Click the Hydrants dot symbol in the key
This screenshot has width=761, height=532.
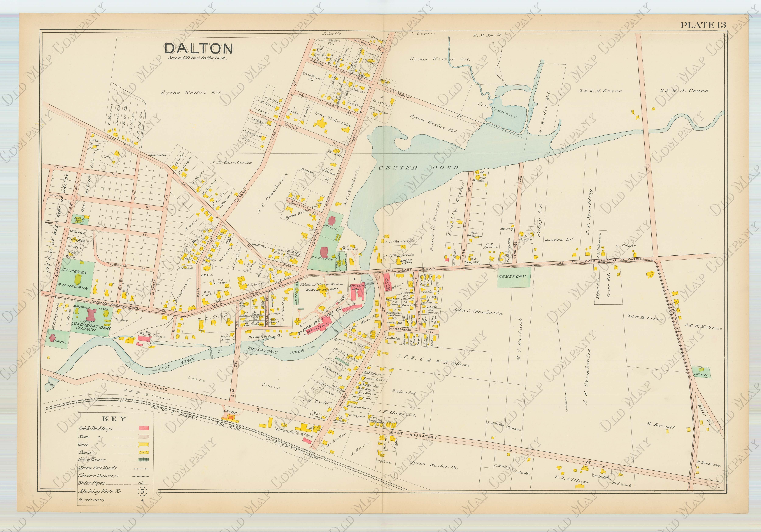(142, 500)
